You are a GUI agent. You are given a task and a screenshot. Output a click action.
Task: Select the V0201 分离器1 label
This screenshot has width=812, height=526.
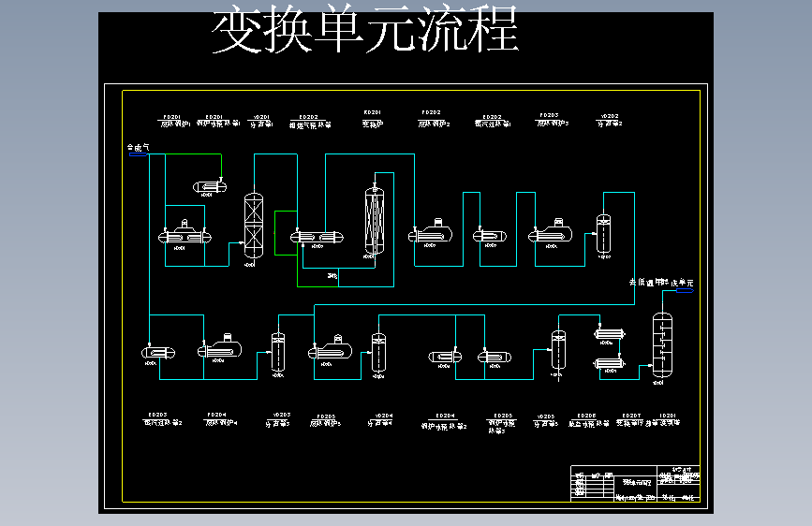pos(261,121)
